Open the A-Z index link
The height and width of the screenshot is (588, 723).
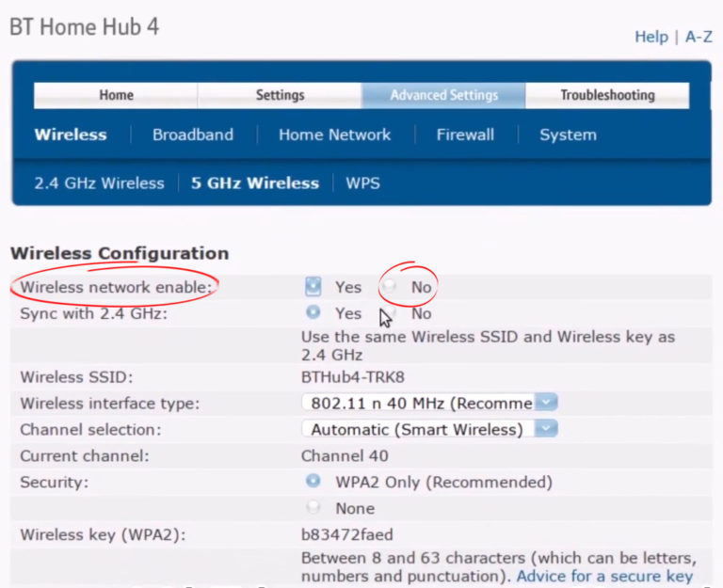(x=699, y=37)
